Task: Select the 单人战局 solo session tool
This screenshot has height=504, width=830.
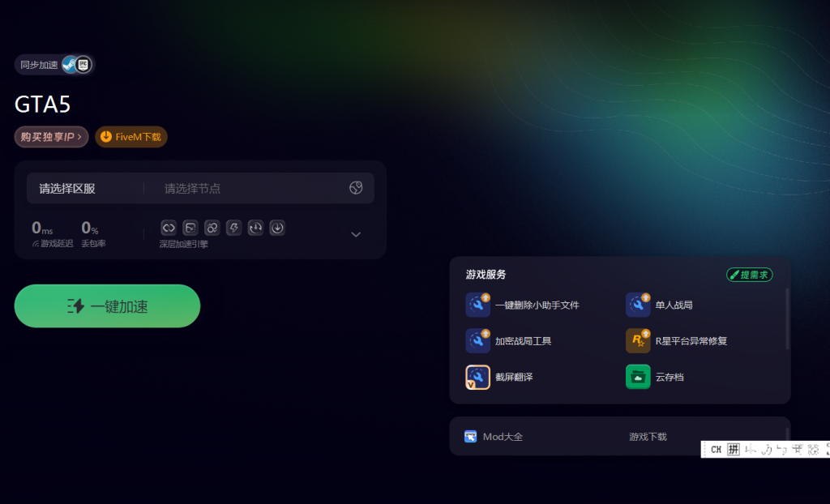Action: (x=659, y=305)
